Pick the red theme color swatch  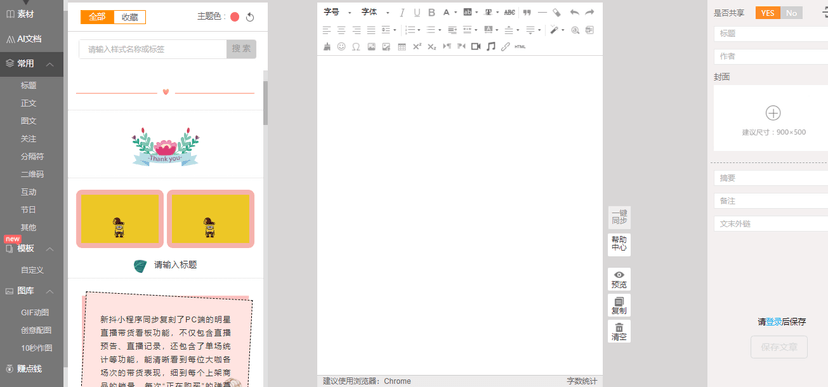[x=235, y=17]
